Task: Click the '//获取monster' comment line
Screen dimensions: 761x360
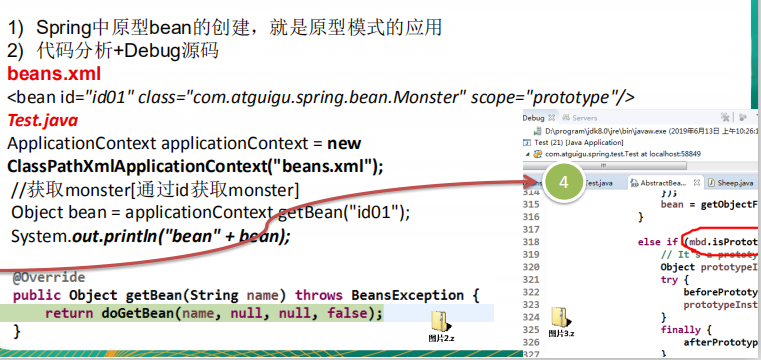Action: [155, 190]
